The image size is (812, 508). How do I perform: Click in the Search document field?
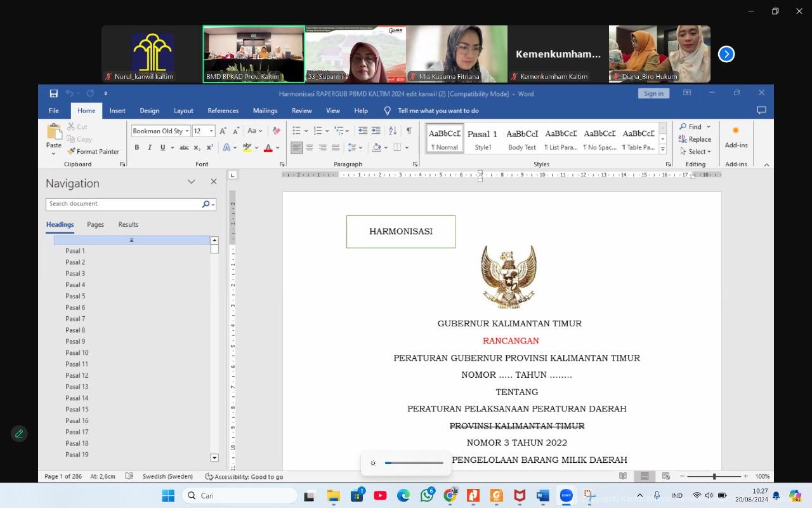pos(123,204)
